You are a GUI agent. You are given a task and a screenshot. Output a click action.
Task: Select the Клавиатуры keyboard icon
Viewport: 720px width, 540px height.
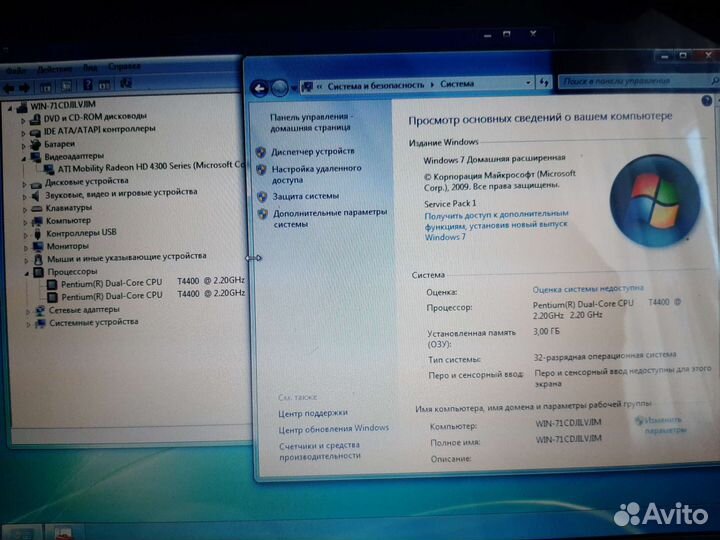click(37, 209)
